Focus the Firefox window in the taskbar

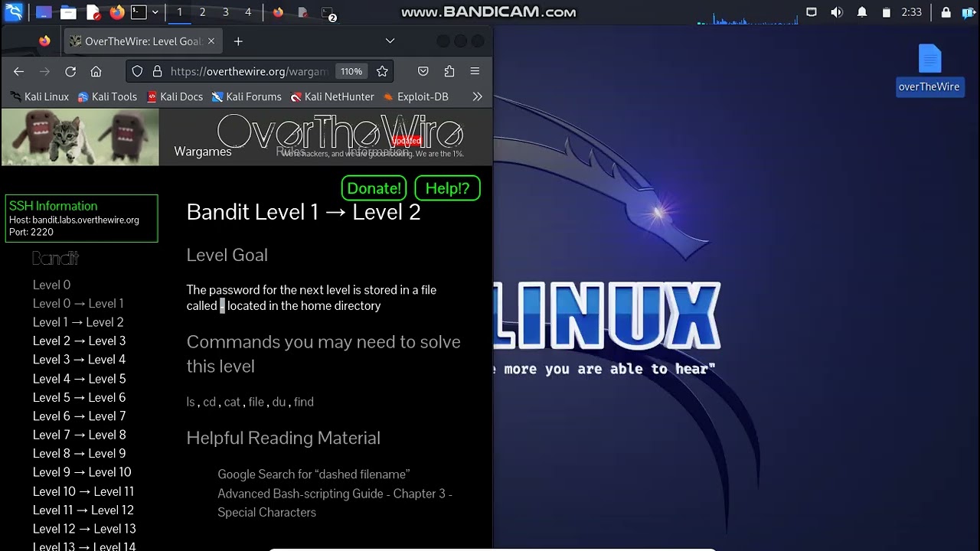point(278,12)
